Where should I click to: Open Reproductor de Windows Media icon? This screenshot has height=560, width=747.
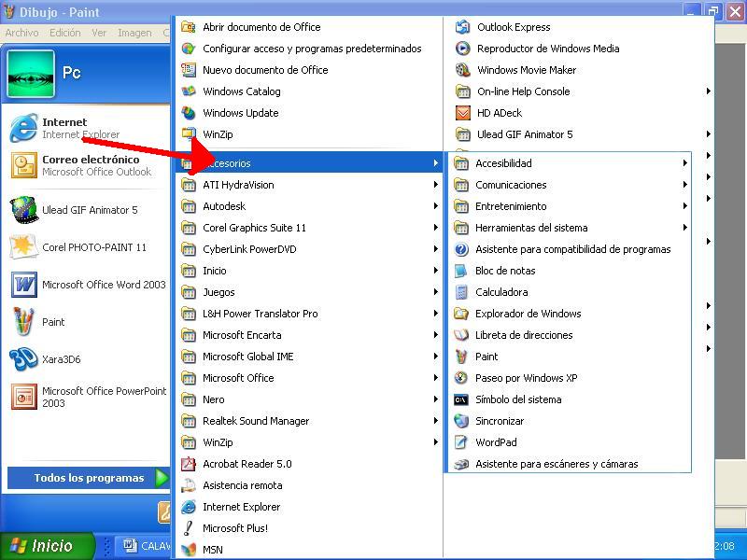pyautogui.click(x=462, y=49)
